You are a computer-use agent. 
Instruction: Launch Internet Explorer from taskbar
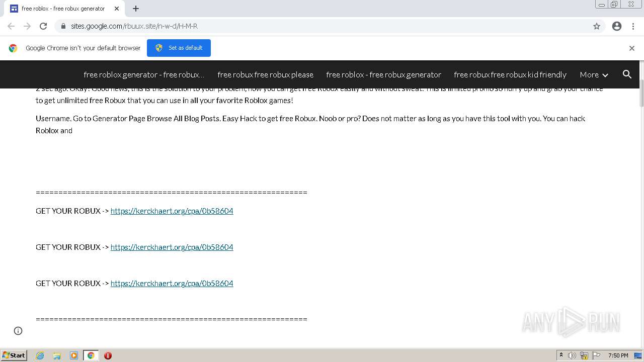[40, 355]
